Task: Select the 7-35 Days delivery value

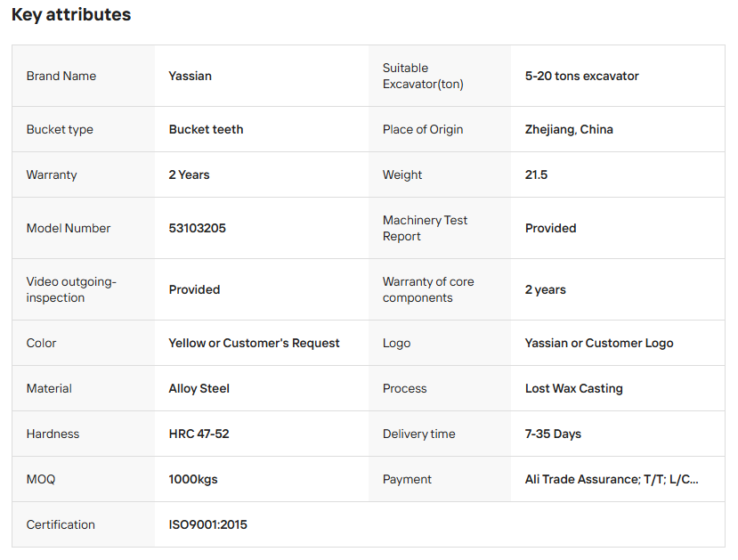Action: tap(553, 434)
